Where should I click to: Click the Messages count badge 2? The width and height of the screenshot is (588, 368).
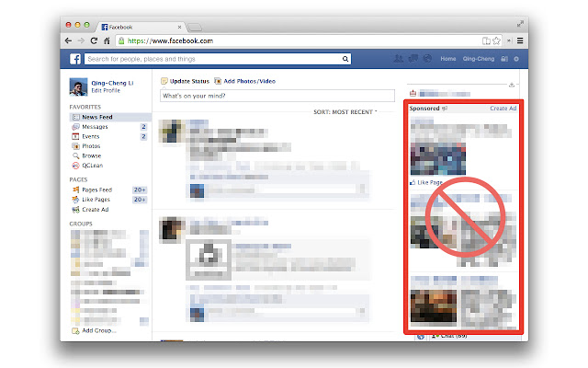tap(143, 127)
